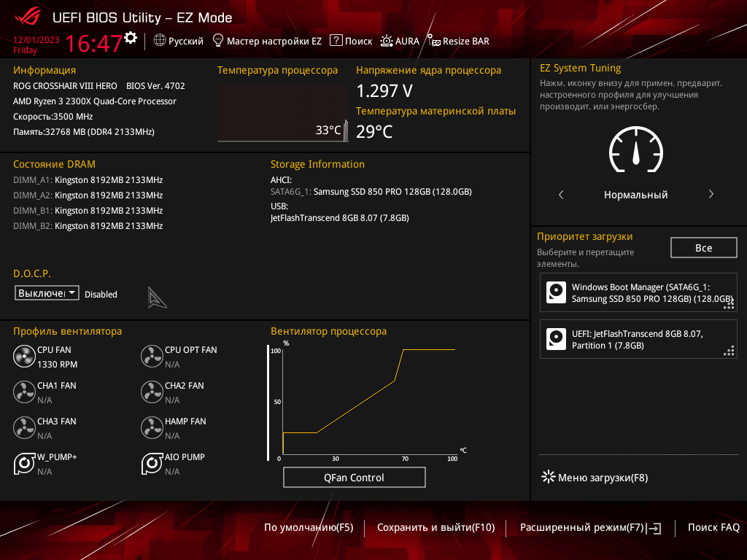Screen dimensions: 747x560
Task: Click the Windows Boot Manager disk icon
Action: tap(556, 292)
